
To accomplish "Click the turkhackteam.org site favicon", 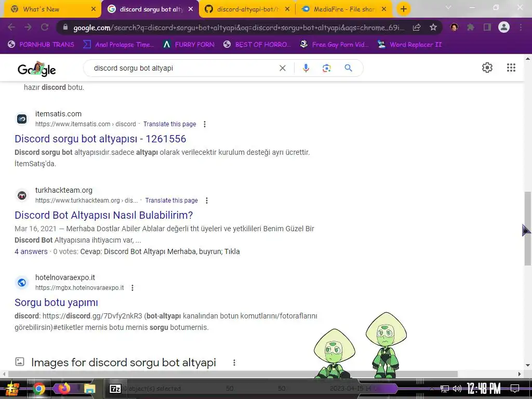I will click(22, 195).
